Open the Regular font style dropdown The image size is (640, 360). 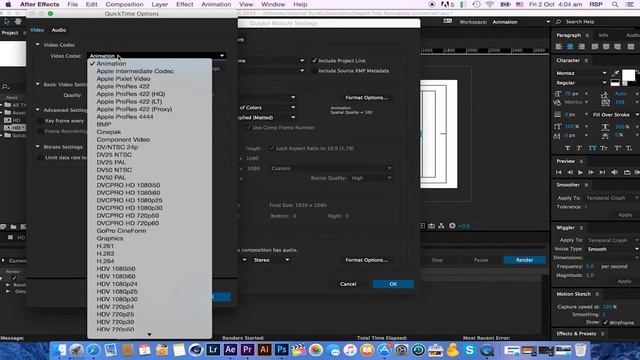[x=581, y=83]
